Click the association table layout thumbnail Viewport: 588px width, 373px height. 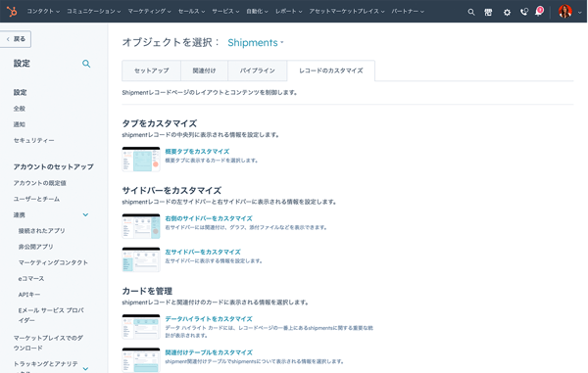(141, 360)
